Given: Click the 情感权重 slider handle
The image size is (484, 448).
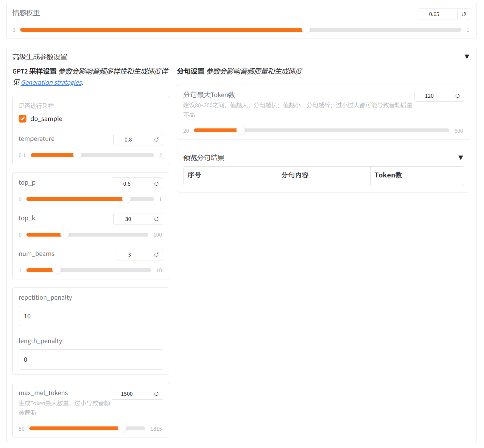Looking at the screenshot, I should [306, 29].
